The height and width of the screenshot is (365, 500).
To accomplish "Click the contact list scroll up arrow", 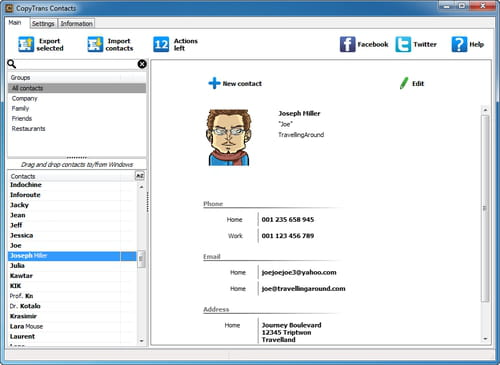I will click(x=141, y=187).
